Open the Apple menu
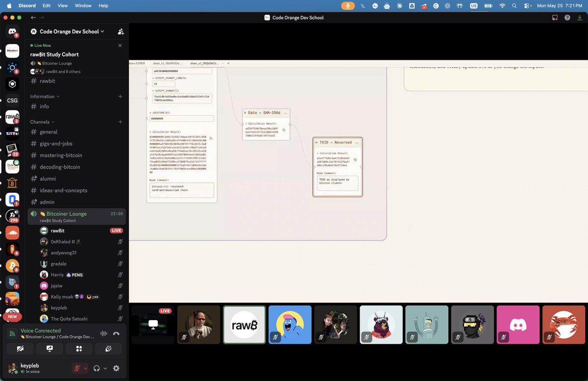This screenshot has height=381, width=588. coord(9,5)
